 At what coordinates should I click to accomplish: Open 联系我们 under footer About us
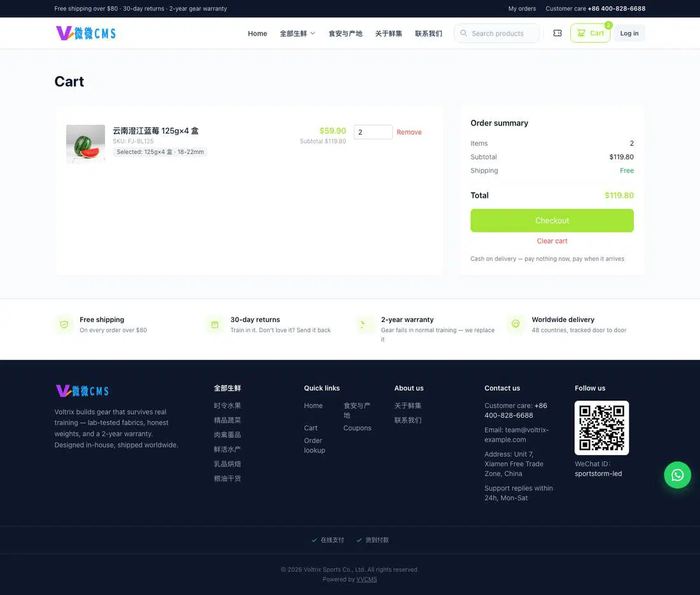tap(407, 421)
